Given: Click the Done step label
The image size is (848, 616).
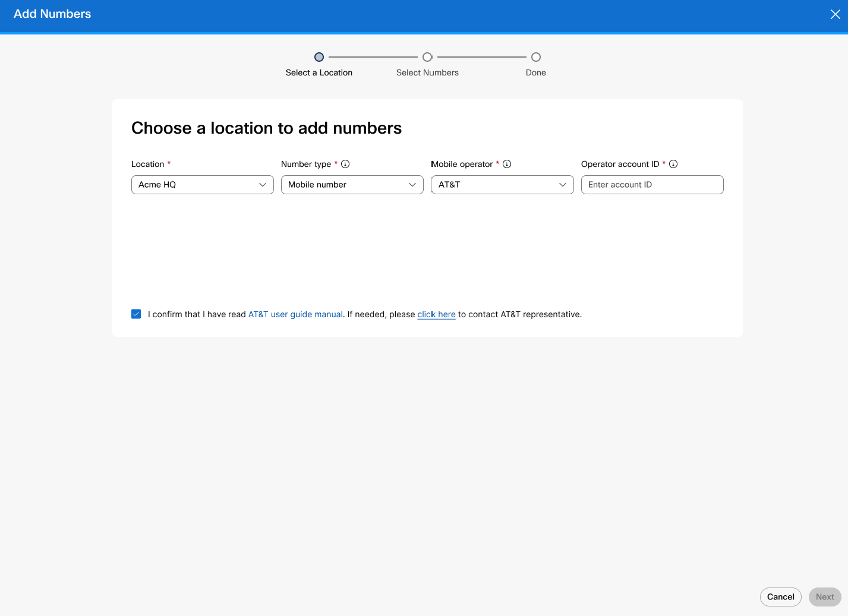Looking at the screenshot, I should pos(535,72).
